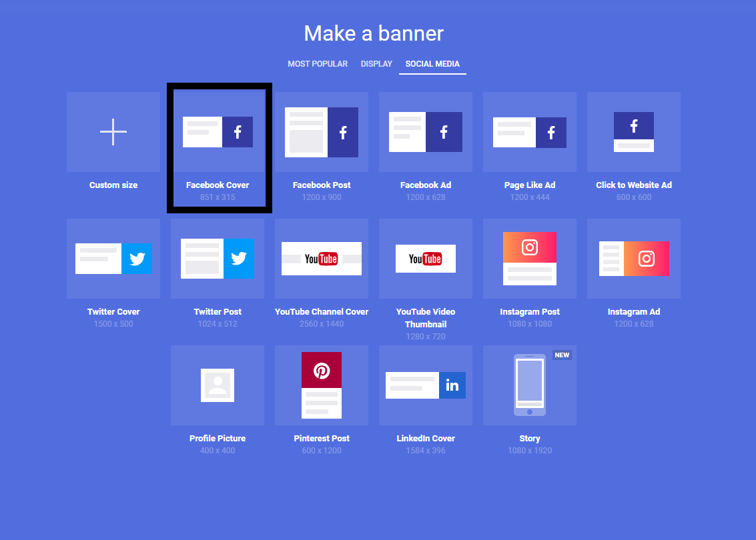Click the 600 x 600 size text

pyautogui.click(x=633, y=197)
